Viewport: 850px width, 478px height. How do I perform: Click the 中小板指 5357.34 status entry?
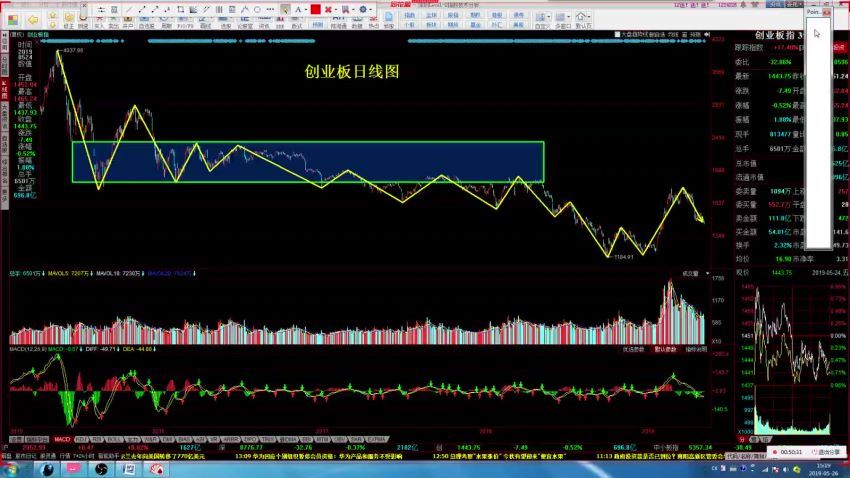coord(682,448)
